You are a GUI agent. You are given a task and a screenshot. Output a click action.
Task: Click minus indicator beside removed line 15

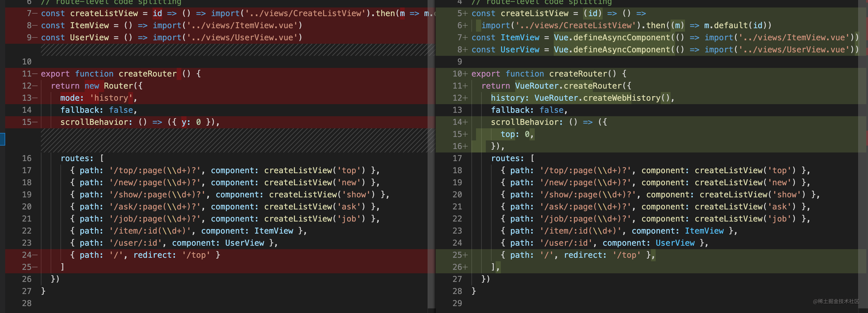coord(35,122)
